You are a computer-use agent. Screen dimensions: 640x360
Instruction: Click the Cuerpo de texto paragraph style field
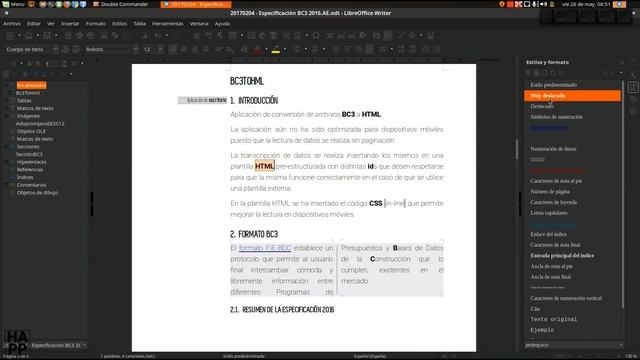click(x=28, y=49)
